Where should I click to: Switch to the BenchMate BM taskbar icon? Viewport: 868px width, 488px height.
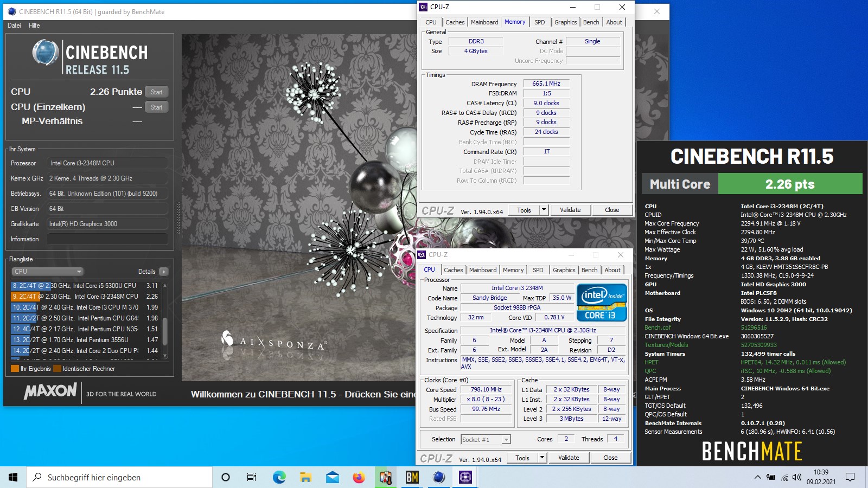pos(412,477)
